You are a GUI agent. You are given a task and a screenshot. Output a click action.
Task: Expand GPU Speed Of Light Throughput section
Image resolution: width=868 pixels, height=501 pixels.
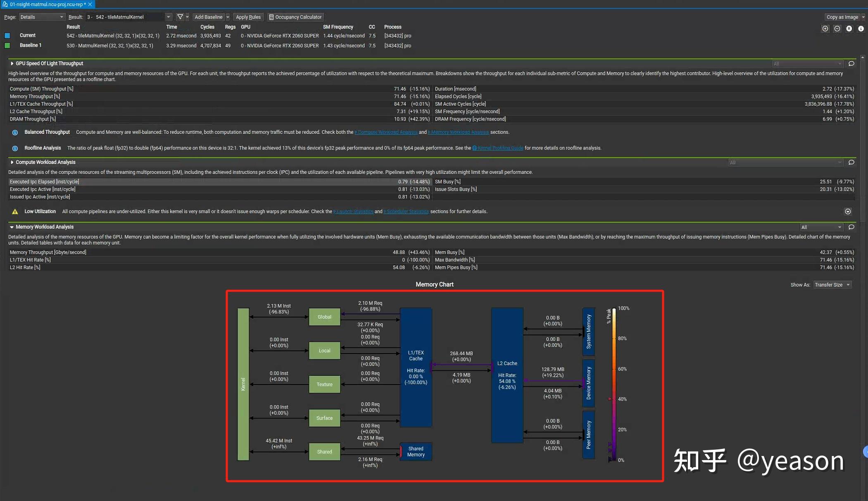(x=12, y=64)
